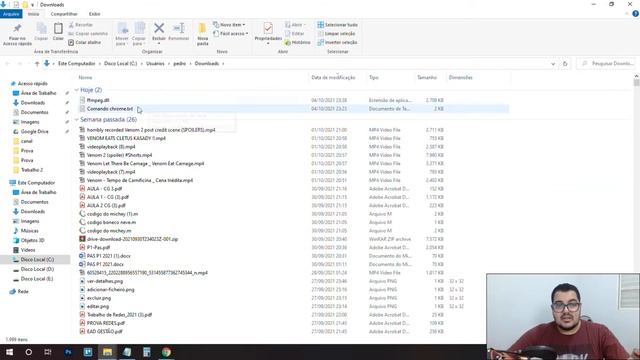
Task: Click the Task View taskbar icon
Action: [x=48, y=352]
